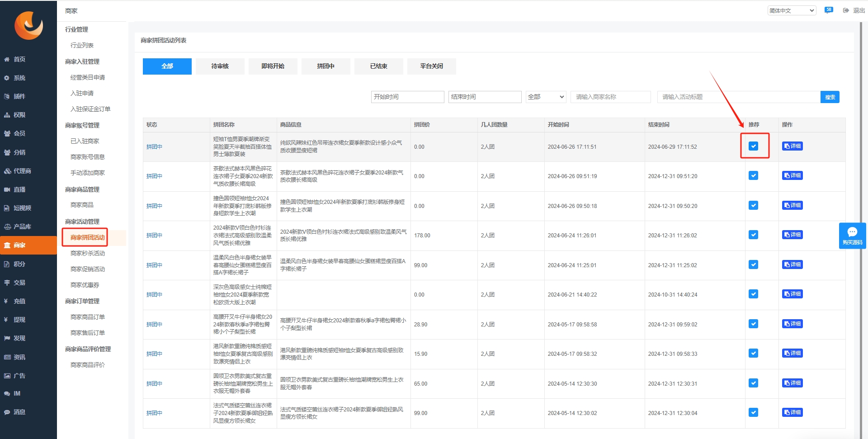Click the right-edge vertical page scrollbar
The height and width of the screenshot is (439, 868).
(x=862, y=231)
